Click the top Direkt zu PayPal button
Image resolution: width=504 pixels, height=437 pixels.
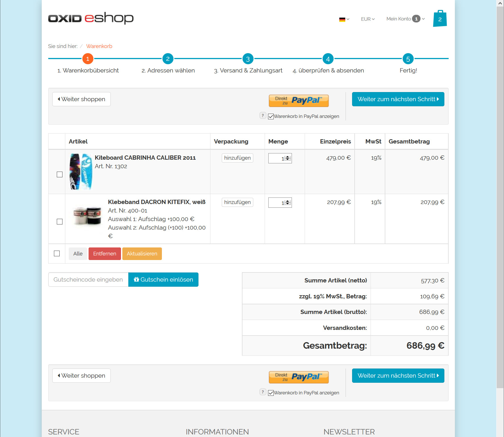tap(298, 101)
